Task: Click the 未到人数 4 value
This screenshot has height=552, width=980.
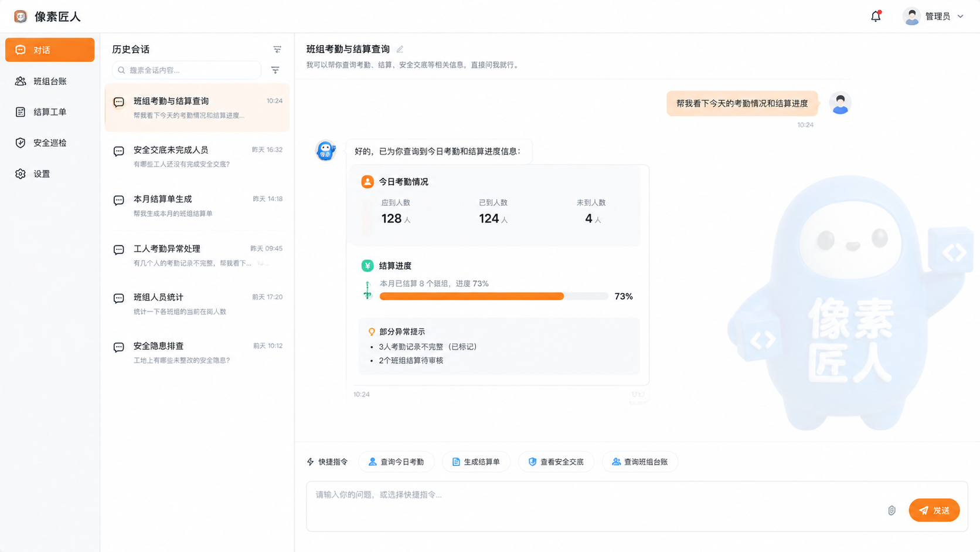Action: (x=593, y=219)
